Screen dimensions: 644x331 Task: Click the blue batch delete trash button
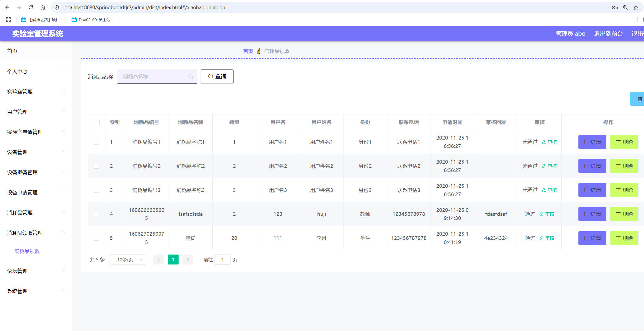638,99
